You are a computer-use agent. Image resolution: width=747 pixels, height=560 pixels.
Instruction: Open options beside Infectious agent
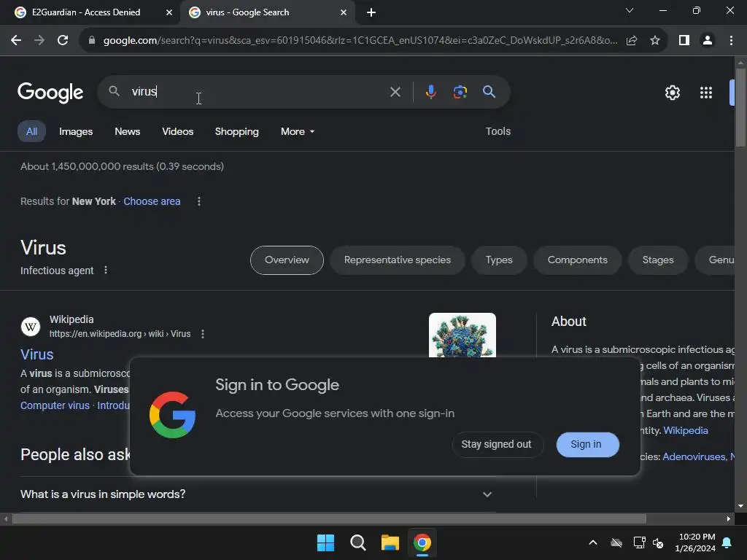tap(106, 270)
